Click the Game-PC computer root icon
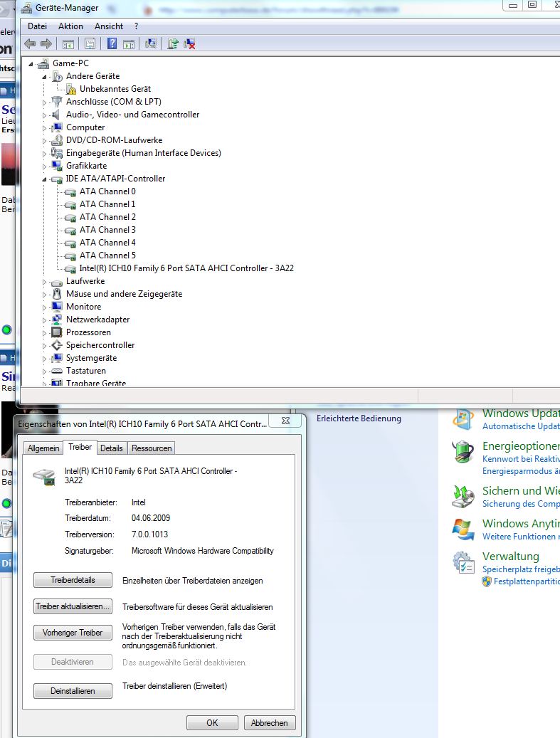The width and height of the screenshot is (560, 738). click(x=43, y=63)
